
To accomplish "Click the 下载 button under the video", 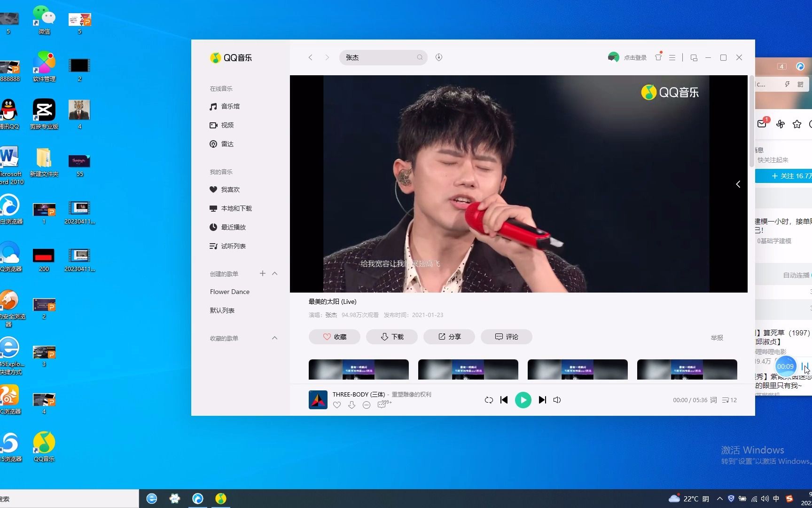I will click(x=392, y=337).
